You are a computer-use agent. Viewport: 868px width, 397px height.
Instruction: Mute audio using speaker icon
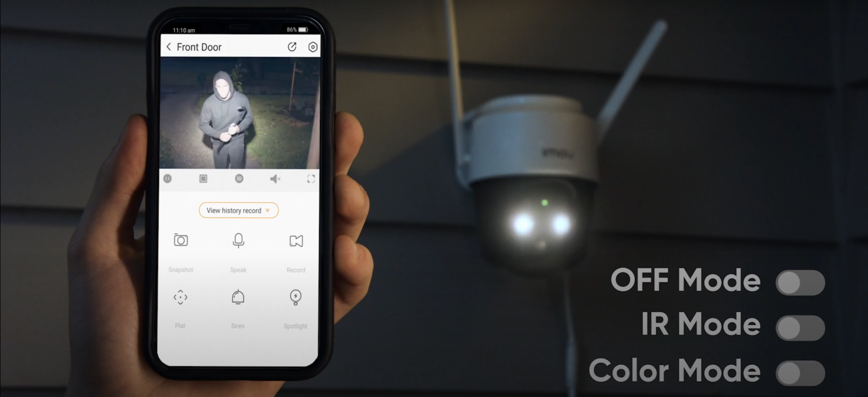coord(274,178)
